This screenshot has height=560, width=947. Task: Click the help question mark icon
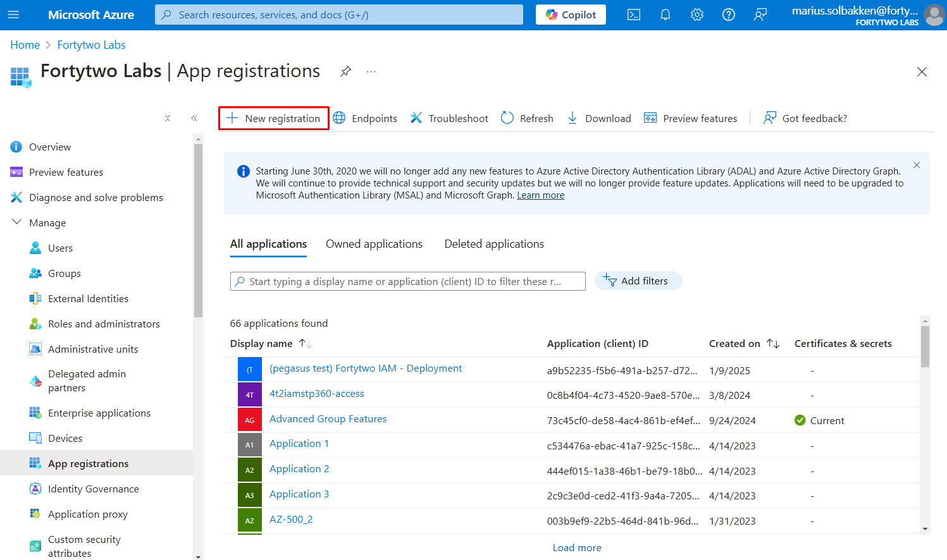coord(728,15)
